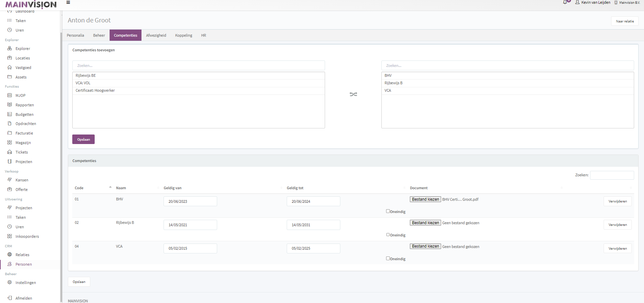
Task: Open Tickets via its sidebar icon
Action: coord(10,152)
